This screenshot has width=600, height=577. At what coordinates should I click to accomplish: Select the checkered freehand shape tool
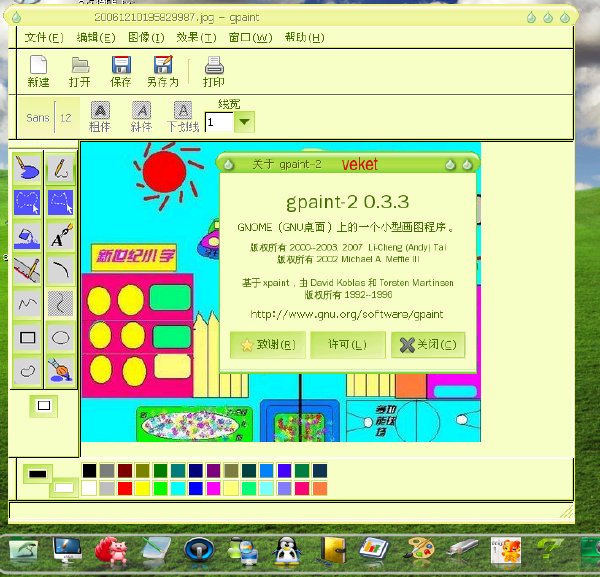[x=60, y=304]
